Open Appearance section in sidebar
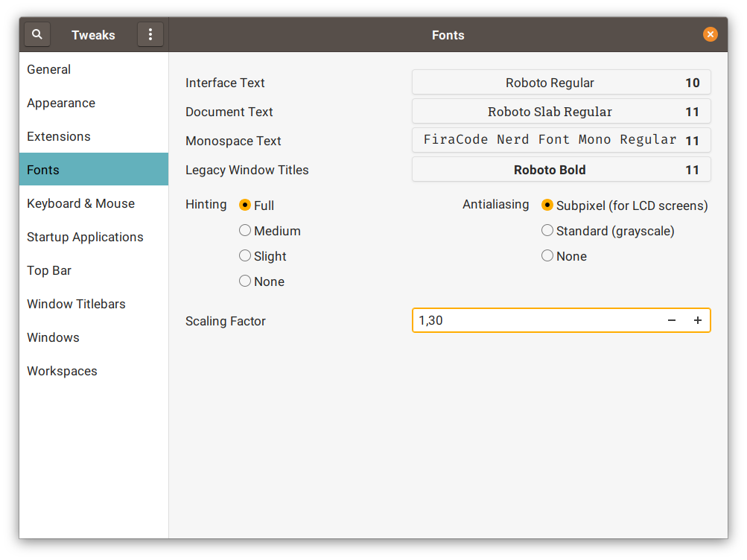This screenshot has width=747, height=560. coord(94,103)
